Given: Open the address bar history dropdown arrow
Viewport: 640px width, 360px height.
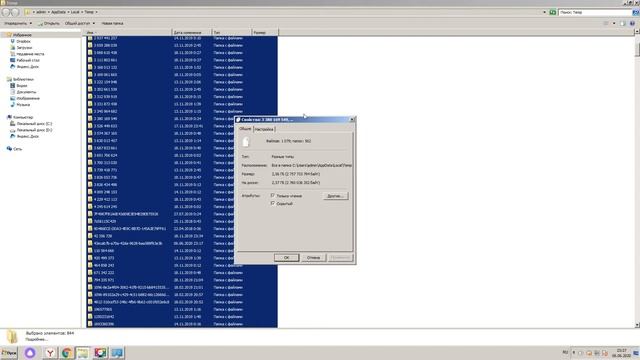Looking at the screenshot, I should click(544, 12).
